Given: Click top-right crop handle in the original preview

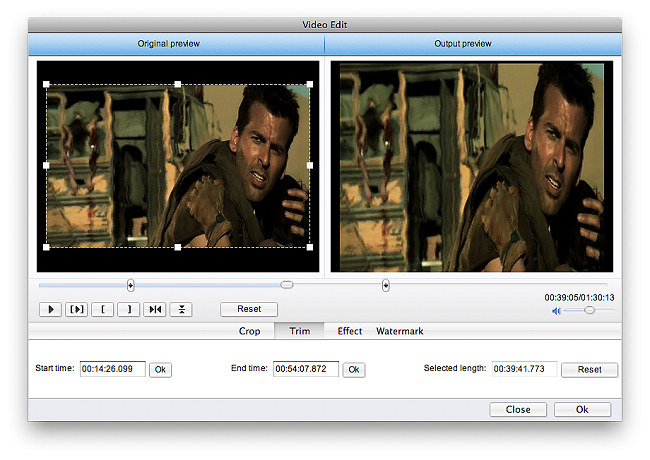Looking at the screenshot, I should pyautogui.click(x=310, y=85).
